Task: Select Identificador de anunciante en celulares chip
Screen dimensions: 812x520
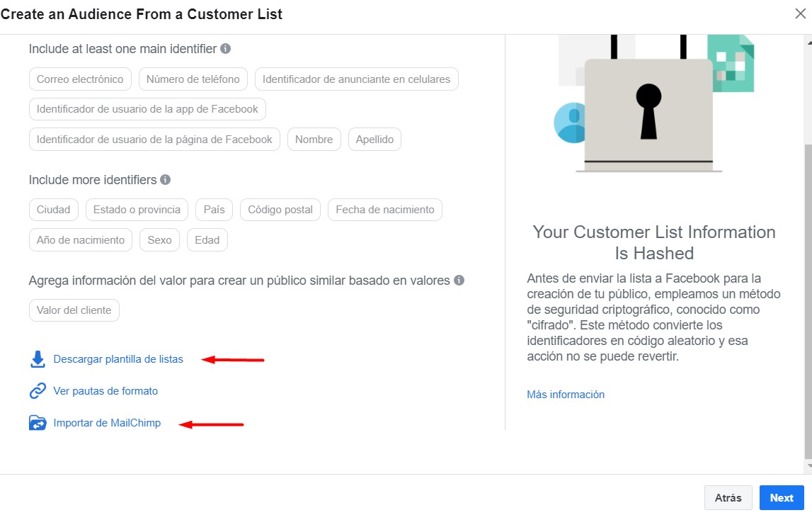Action: pos(356,79)
